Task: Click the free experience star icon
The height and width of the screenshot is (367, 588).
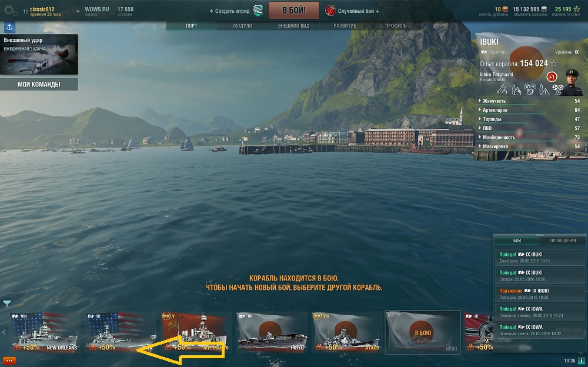Action: 576,9
